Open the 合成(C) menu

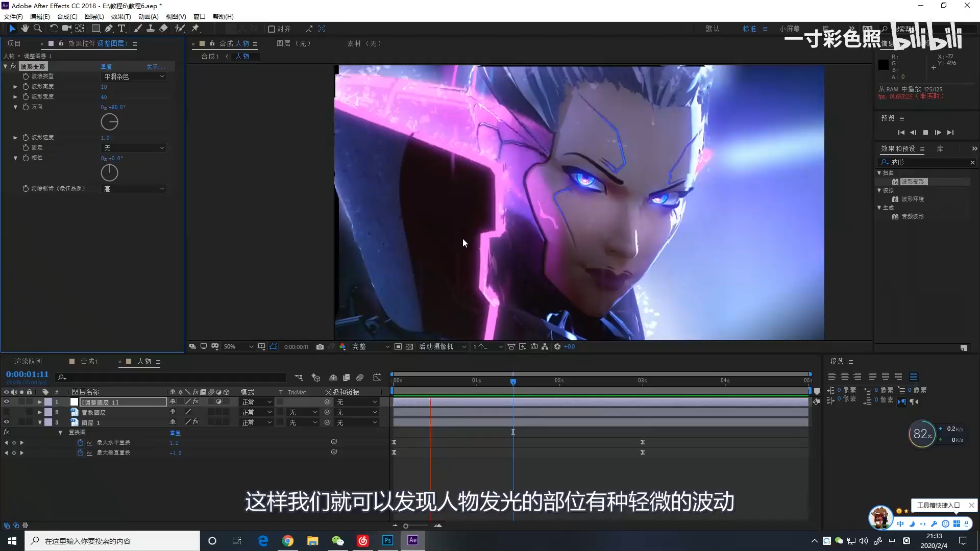[x=67, y=16]
